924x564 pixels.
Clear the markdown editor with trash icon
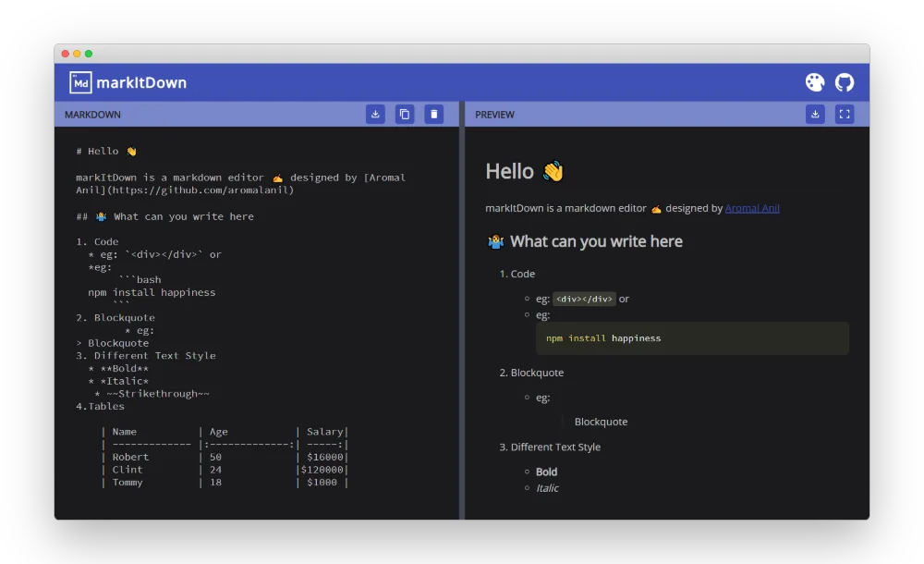(x=434, y=115)
